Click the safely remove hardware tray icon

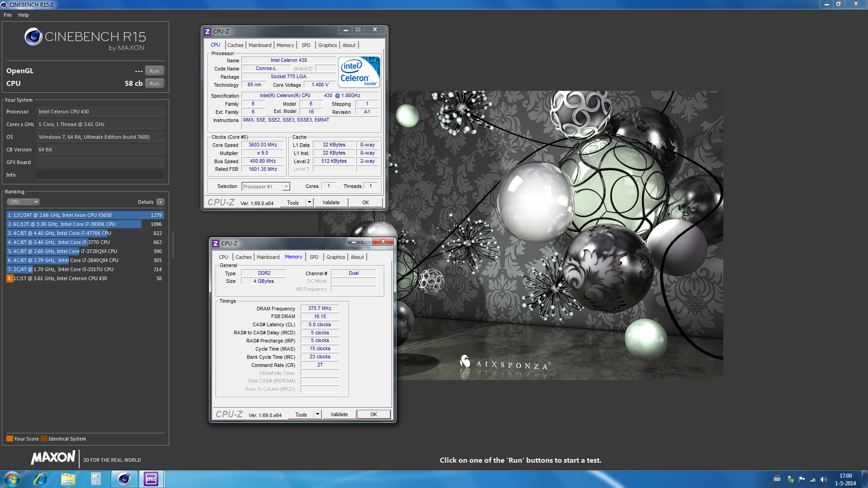(790, 479)
